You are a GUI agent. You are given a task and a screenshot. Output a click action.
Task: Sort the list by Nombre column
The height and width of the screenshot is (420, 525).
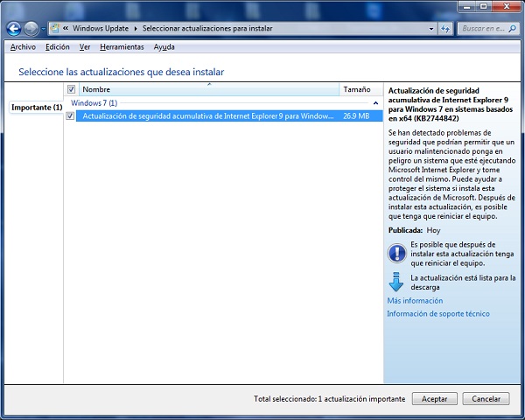(209, 89)
